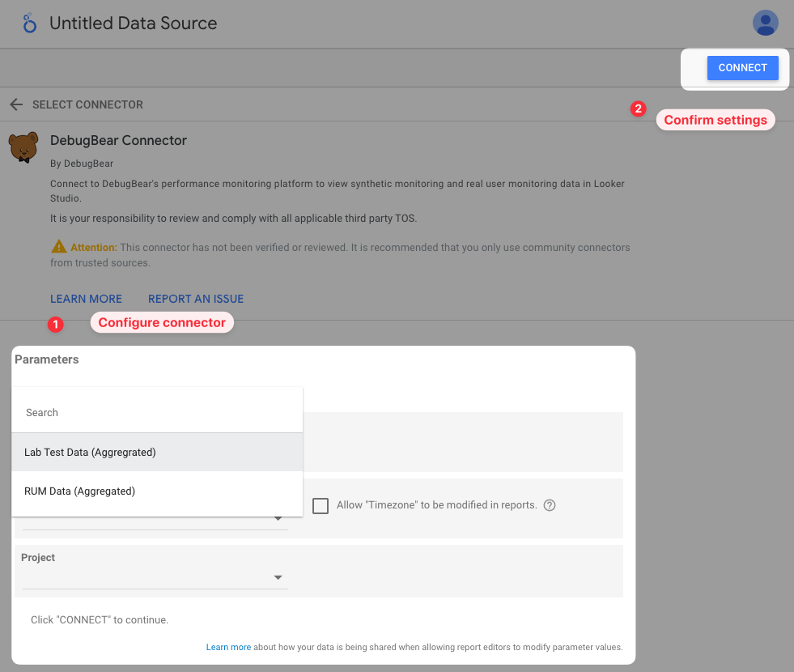Click the Search field in dropdown
The image size is (794, 672).
coord(157,412)
